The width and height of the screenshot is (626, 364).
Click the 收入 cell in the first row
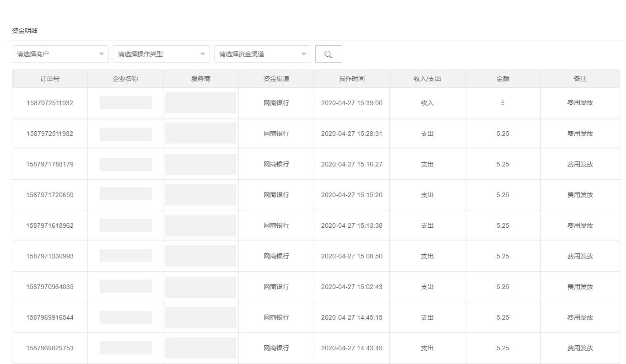point(427,103)
